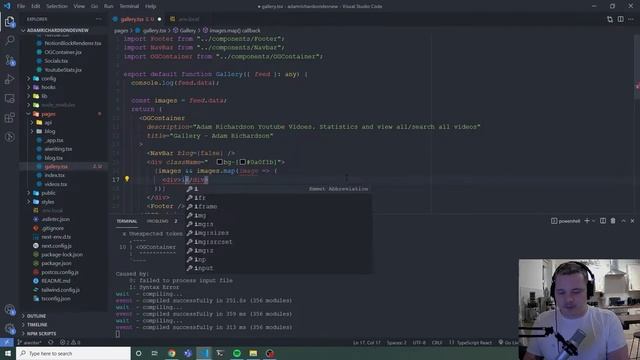Image resolution: width=640 pixels, height=360 pixels.
Task: Switch to the TERMINAL panel tab
Action: click(x=127, y=221)
